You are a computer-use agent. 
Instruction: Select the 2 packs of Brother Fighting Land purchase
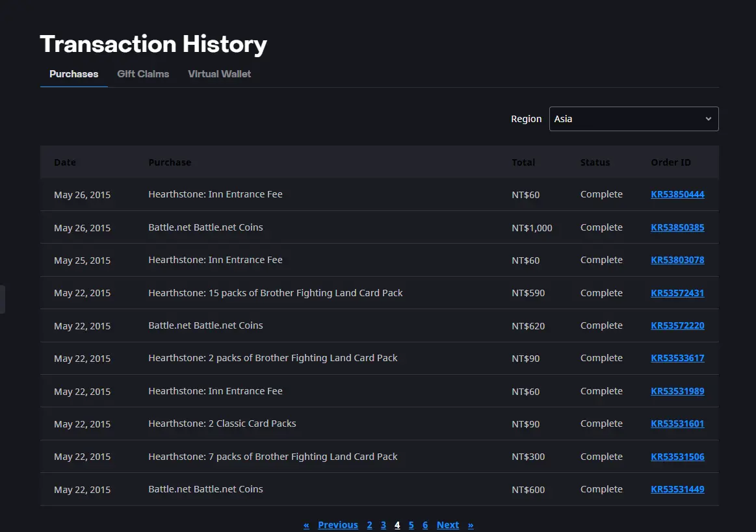(x=273, y=358)
